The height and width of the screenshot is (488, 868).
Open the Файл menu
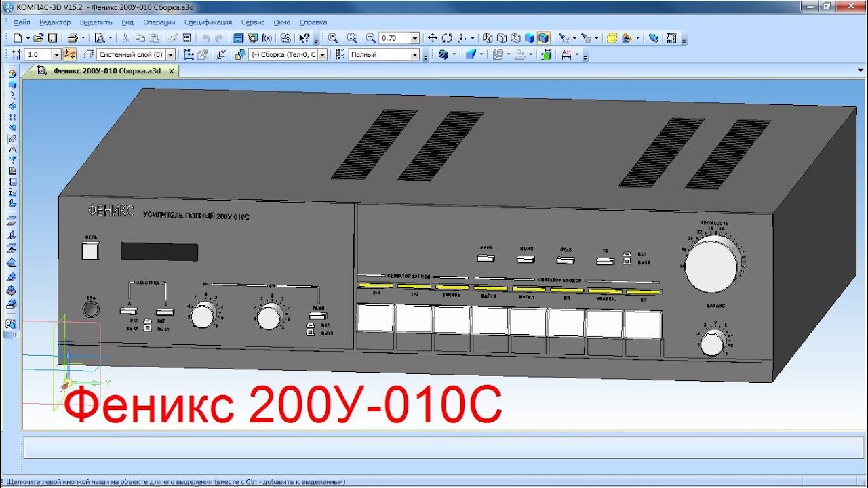point(21,22)
